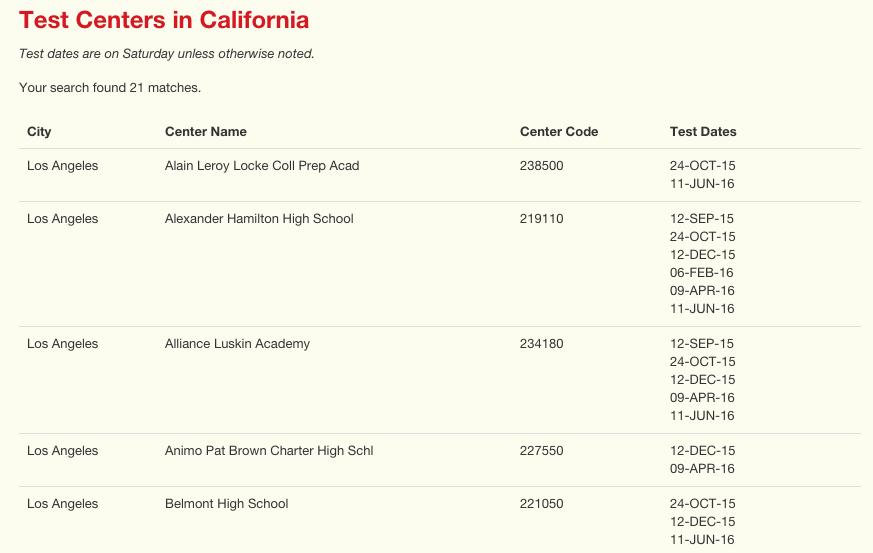Click Belmont High School name
873x553 pixels.
(x=227, y=503)
